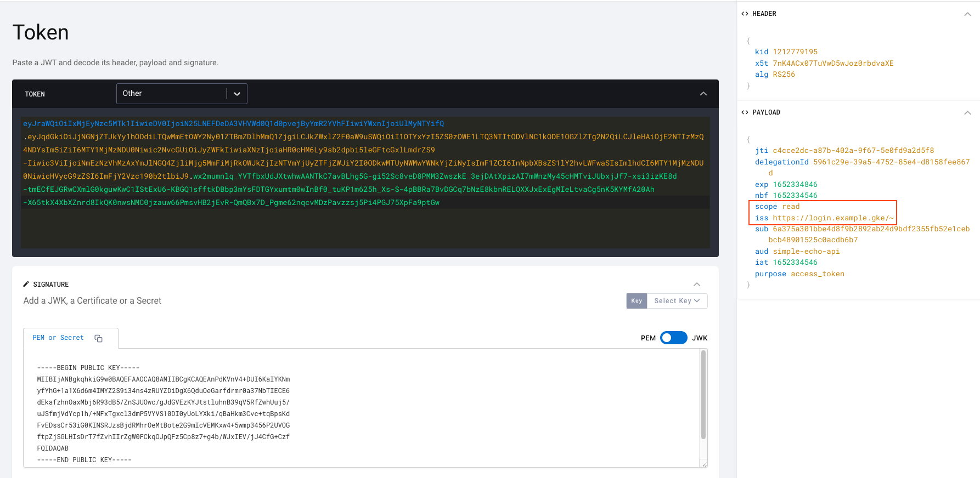
Task: Click the public key box scrollbar
Action: click(703, 395)
